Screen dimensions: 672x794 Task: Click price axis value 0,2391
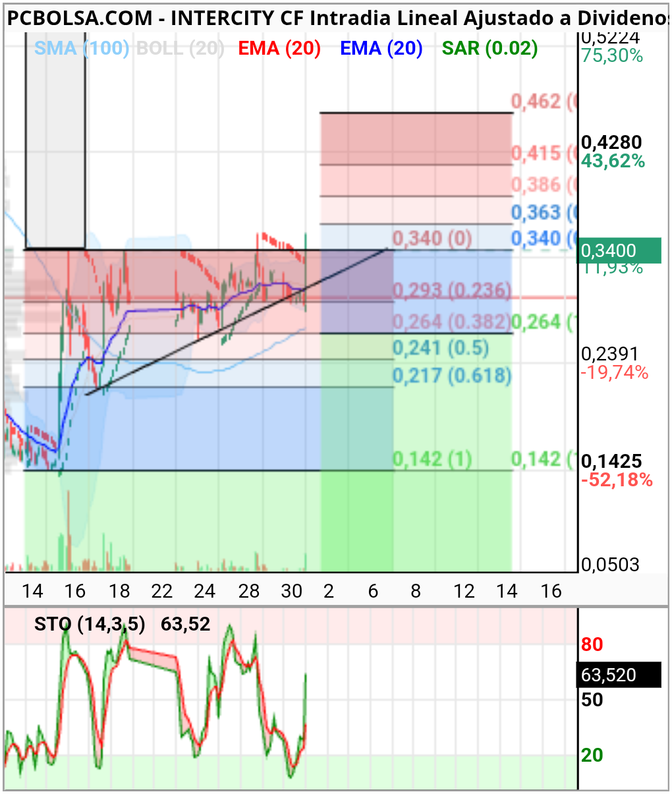pyautogui.click(x=610, y=354)
